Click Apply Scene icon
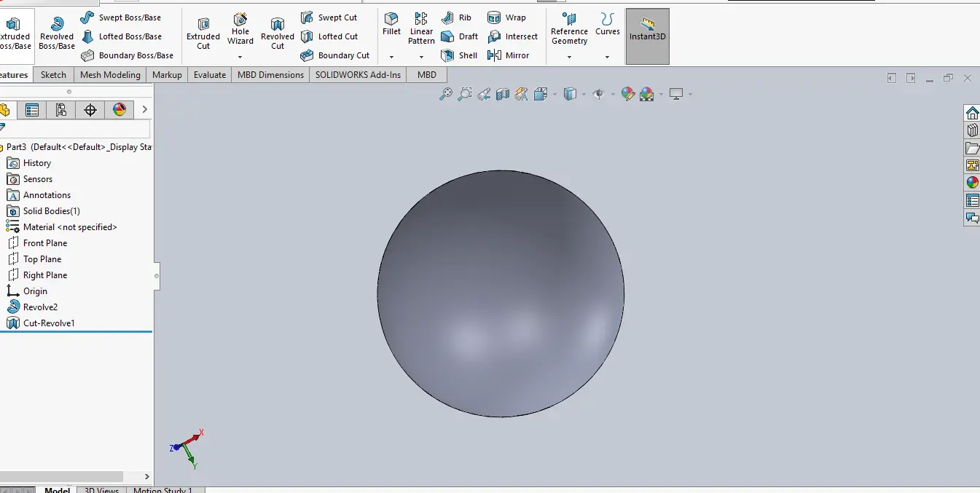Image resolution: width=980 pixels, height=493 pixels. tap(646, 94)
